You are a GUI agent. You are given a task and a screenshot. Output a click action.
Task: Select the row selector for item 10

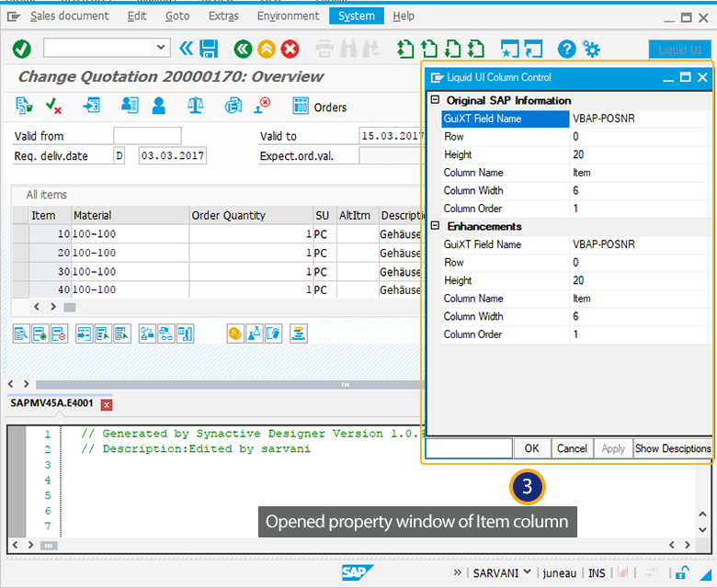pyautogui.click(x=20, y=234)
